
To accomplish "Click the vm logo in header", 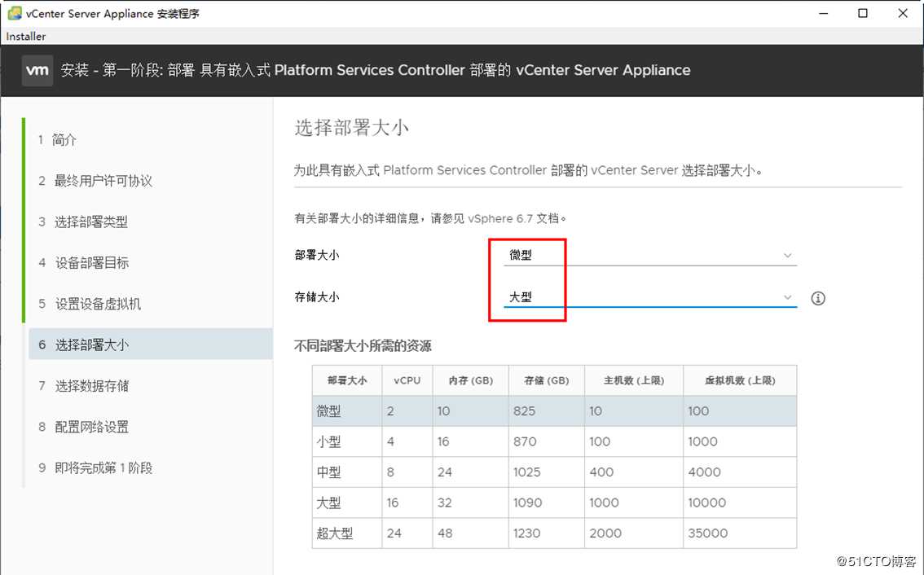I will [37, 71].
